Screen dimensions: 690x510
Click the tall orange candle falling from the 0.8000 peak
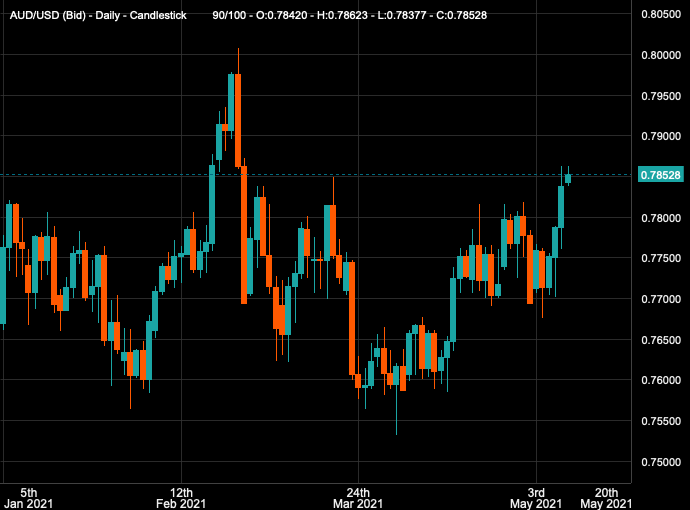(238, 121)
